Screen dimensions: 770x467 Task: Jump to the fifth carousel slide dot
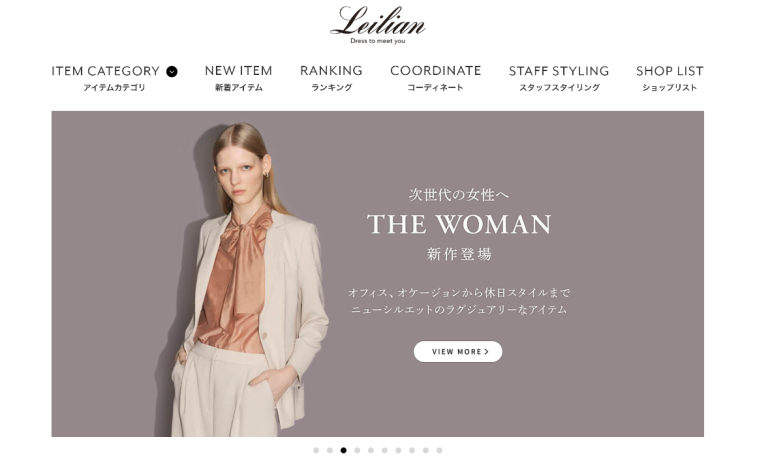point(371,450)
